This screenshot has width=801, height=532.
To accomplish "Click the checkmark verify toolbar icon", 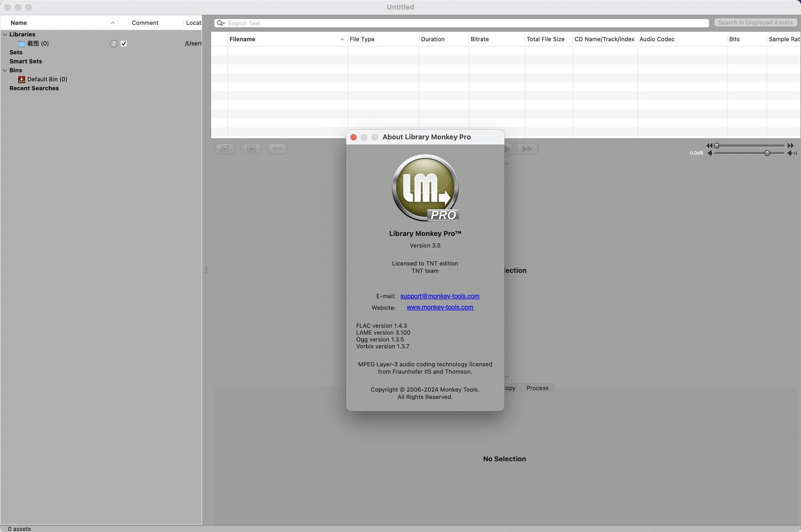I will click(x=225, y=148).
